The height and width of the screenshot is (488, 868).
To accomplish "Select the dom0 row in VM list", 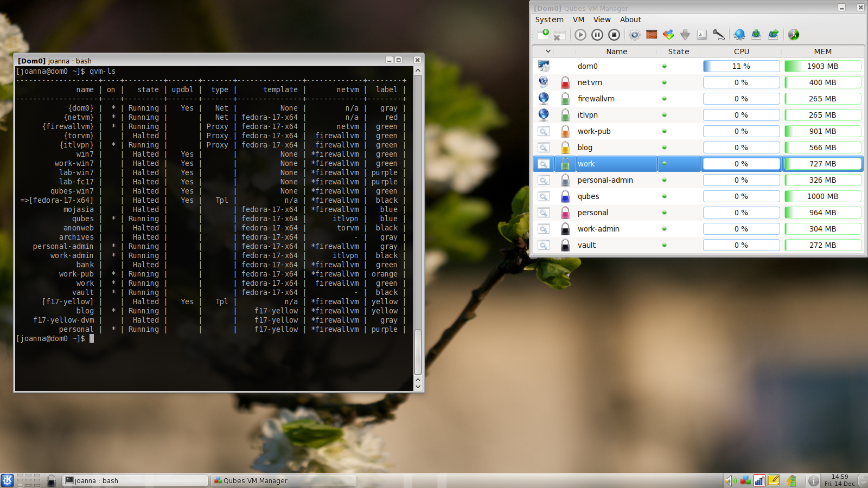I will tap(698, 66).
